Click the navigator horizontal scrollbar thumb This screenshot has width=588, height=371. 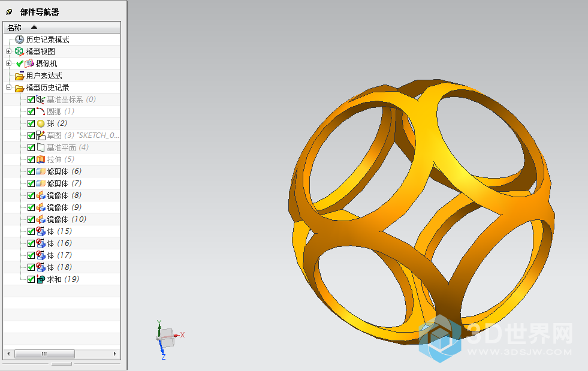[44, 354]
